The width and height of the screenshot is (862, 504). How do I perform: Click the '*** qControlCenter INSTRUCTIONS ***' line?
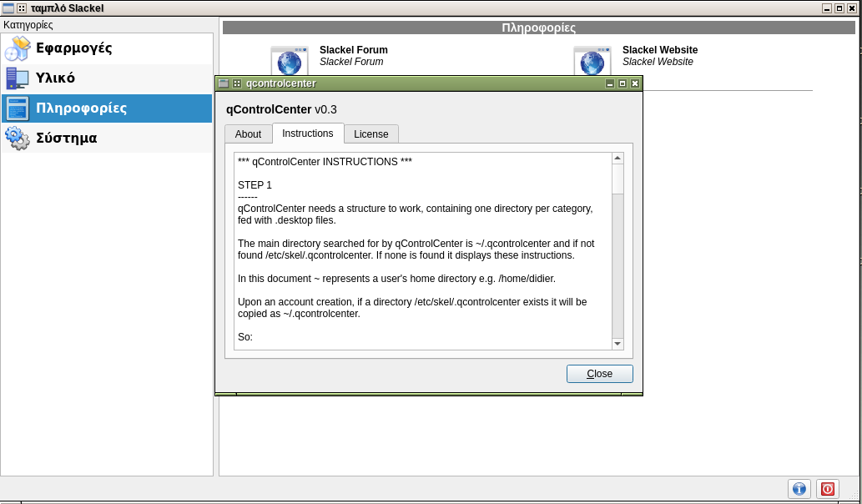pyautogui.click(x=325, y=162)
